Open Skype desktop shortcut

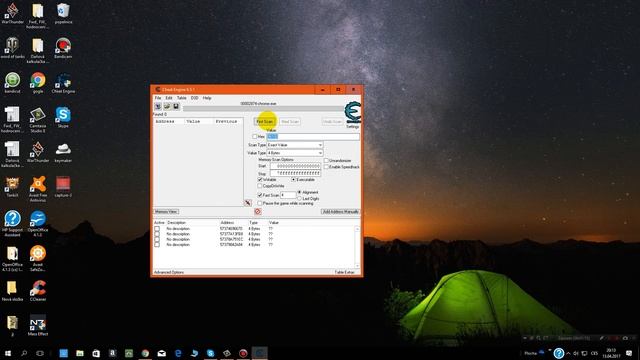click(x=63, y=118)
